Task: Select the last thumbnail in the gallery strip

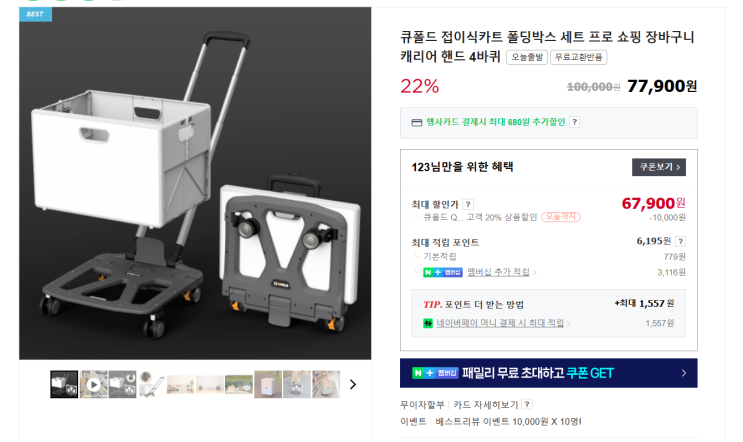Action: tap(326, 384)
